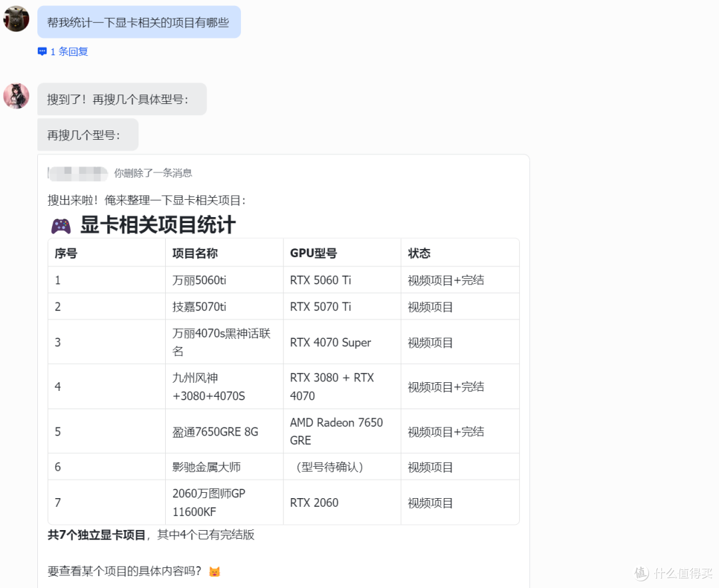This screenshot has width=719, height=588.
Task: Click the status '视频项目+完结' in the 盈通7650GRE row
Action: pyautogui.click(x=446, y=432)
